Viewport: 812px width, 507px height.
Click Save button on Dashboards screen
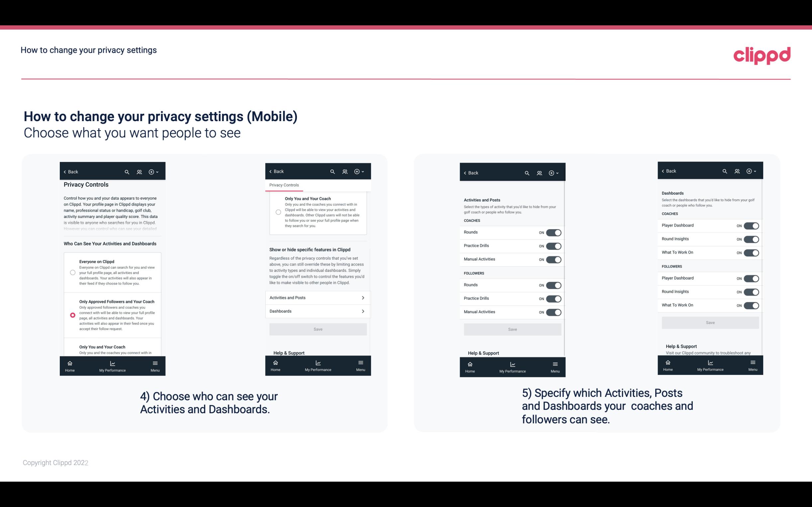pyautogui.click(x=710, y=323)
